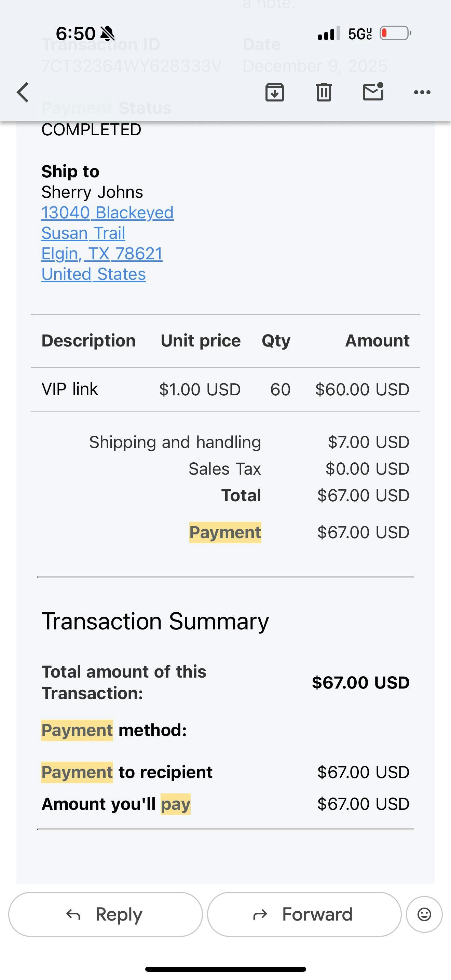The width and height of the screenshot is (451, 980).
Task: Delete email with trash icon
Action: [324, 93]
